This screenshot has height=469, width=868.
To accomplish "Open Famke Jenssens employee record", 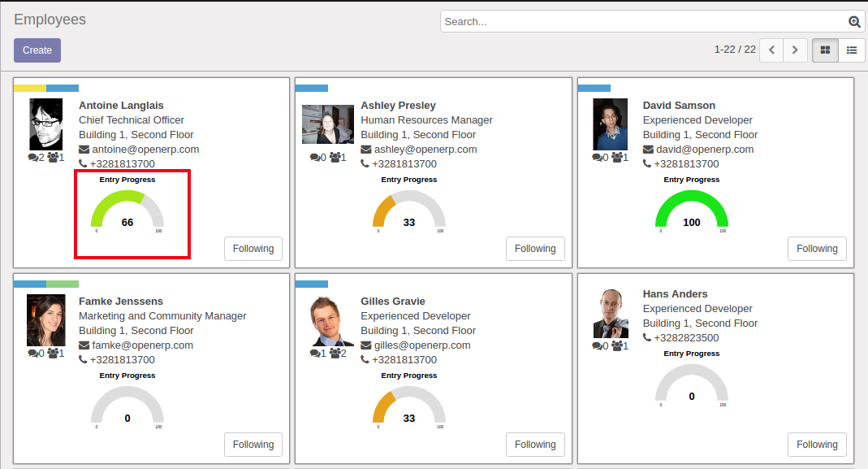I will [x=120, y=302].
